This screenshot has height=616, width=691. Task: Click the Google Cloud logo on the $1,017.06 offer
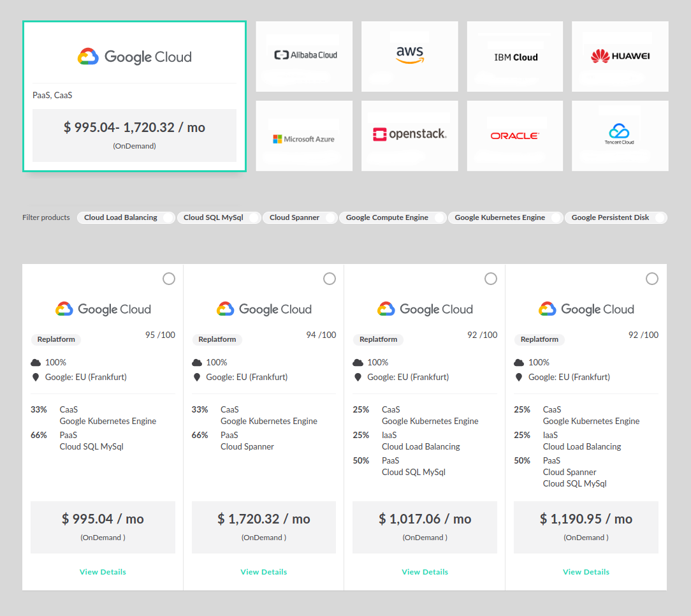425,309
